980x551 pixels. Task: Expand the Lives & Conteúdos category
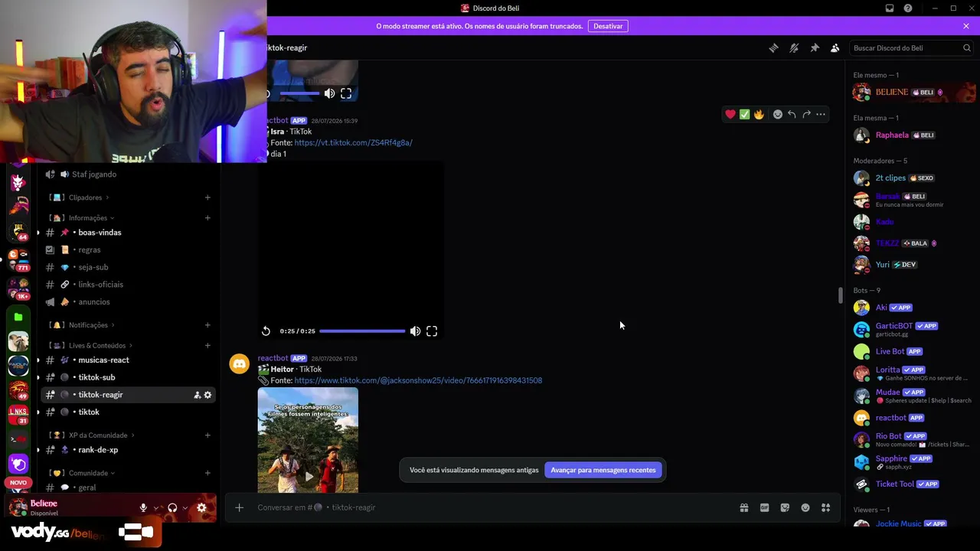tap(97, 345)
